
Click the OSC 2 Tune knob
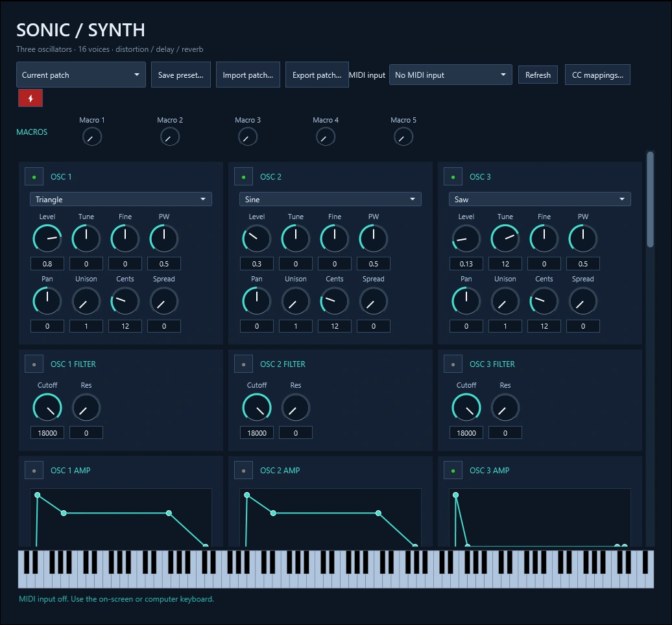point(296,239)
